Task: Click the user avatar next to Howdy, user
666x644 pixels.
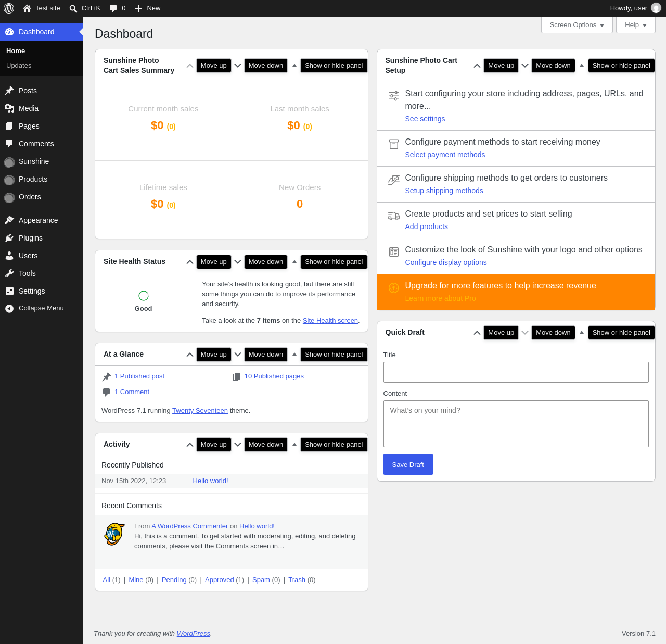Action: [656, 8]
